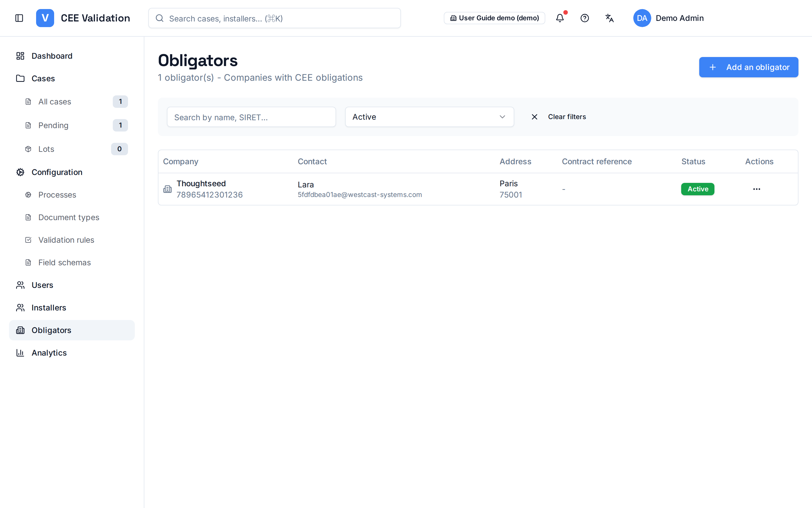Click the search magnifier icon
The width and height of the screenshot is (812, 508).
pyautogui.click(x=160, y=18)
